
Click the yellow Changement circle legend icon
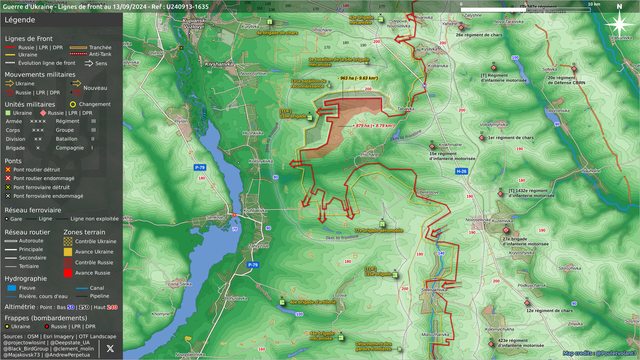click(x=73, y=104)
